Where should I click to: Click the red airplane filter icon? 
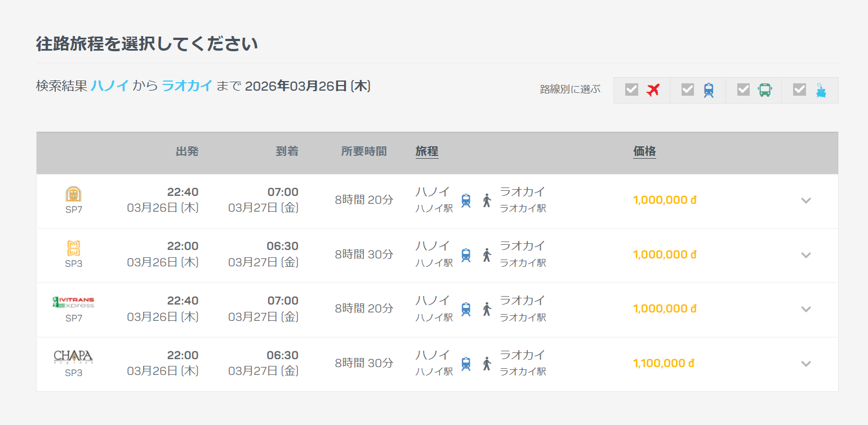coord(653,90)
